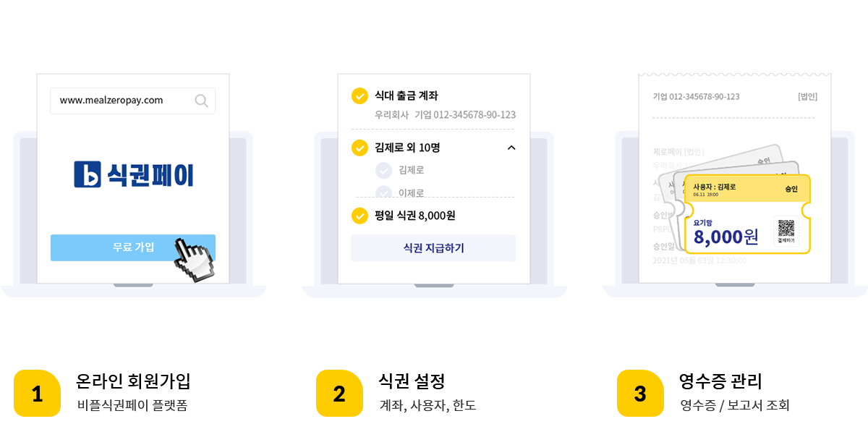Click the 승인 status on the ticket

[791, 189]
